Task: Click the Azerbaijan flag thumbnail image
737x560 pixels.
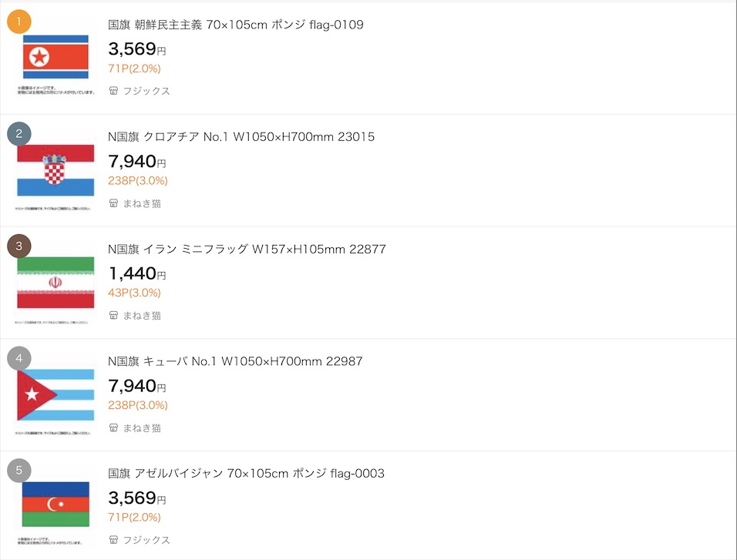Action: [x=56, y=504]
